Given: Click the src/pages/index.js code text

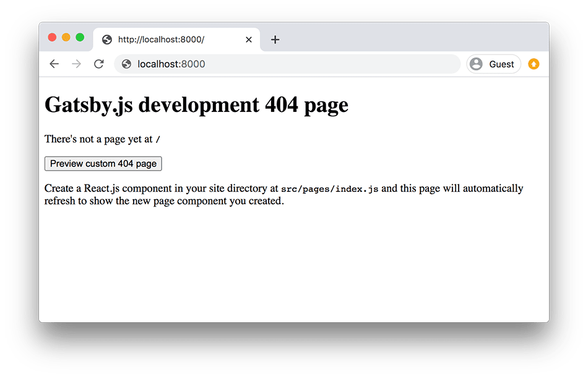Looking at the screenshot, I should click(x=330, y=189).
